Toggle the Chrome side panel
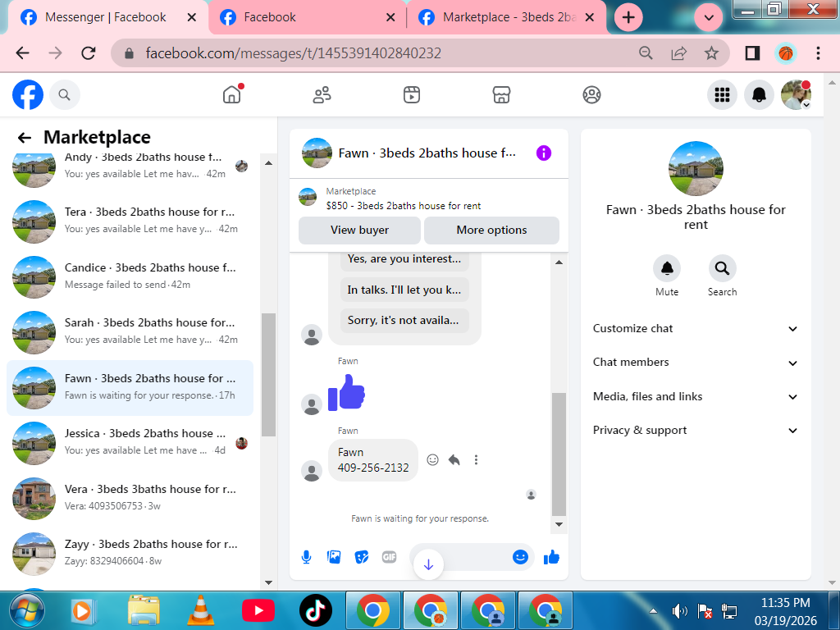The height and width of the screenshot is (630, 840). (753, 53)
